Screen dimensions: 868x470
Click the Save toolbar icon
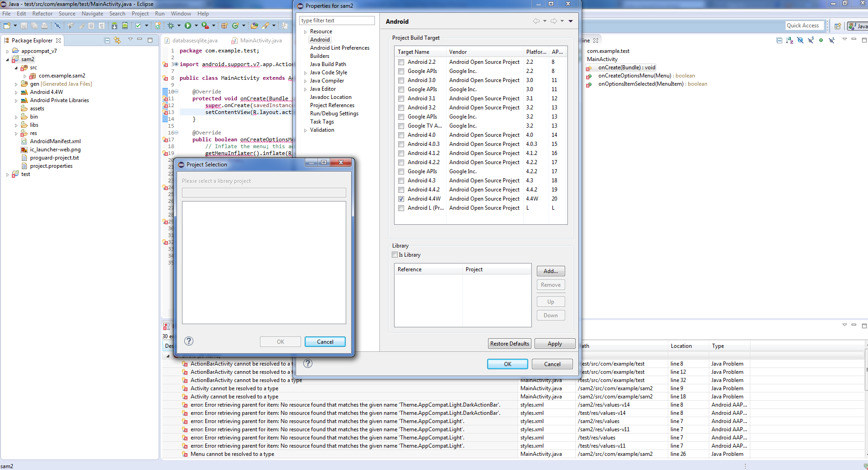pos(24,26)
